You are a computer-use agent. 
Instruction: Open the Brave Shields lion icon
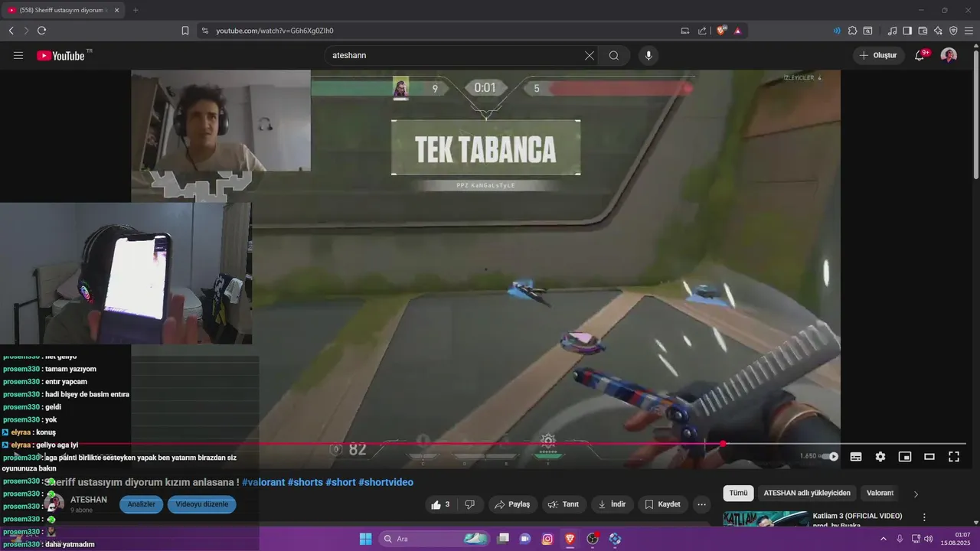pyautogui.click(x=721, y=31)
